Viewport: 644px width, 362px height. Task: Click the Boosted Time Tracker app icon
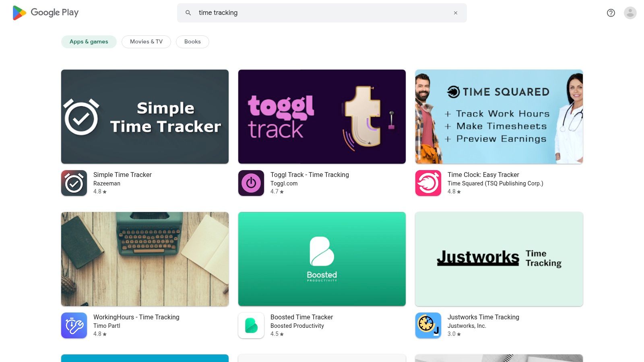251,325
